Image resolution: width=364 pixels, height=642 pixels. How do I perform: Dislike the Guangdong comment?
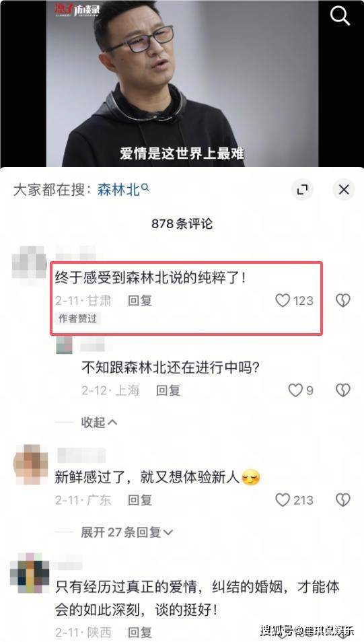(343, 500)
